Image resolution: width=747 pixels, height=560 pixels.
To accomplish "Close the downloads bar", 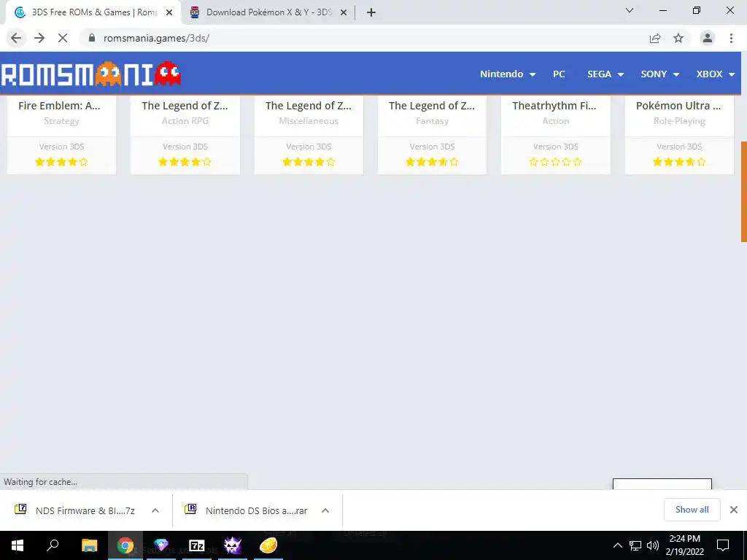I will pyautogui.click(x=734, y=510).
